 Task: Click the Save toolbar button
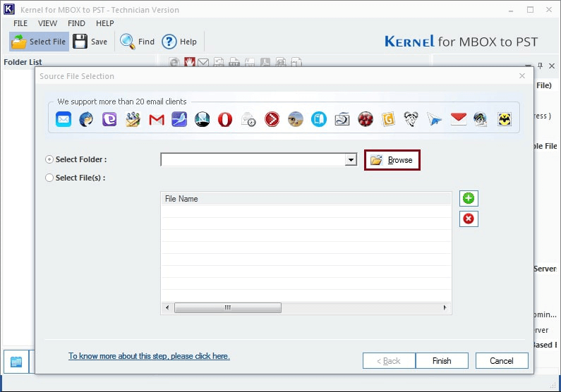[x=90, y=42]
